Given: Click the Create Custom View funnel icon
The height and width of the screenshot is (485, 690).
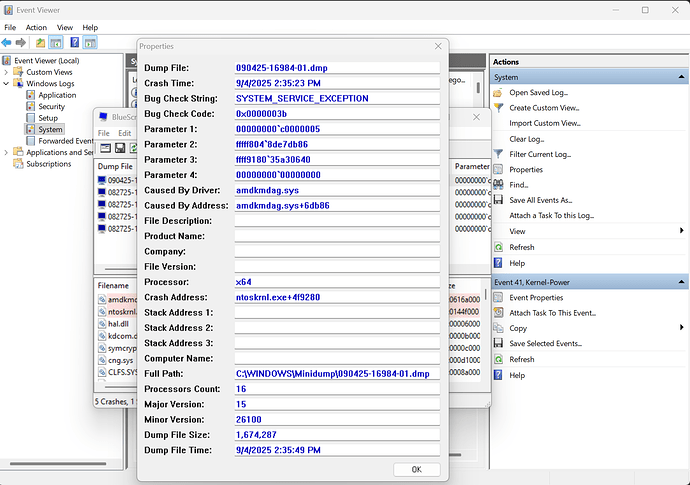Looking at the screenshot, I should [x=498, y=108].
